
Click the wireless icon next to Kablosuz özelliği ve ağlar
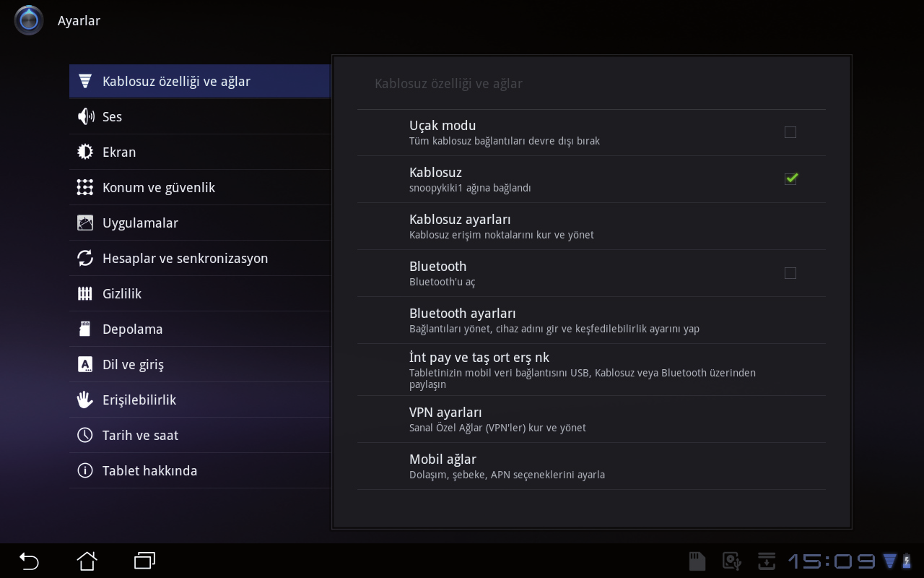tap(85, 81)
